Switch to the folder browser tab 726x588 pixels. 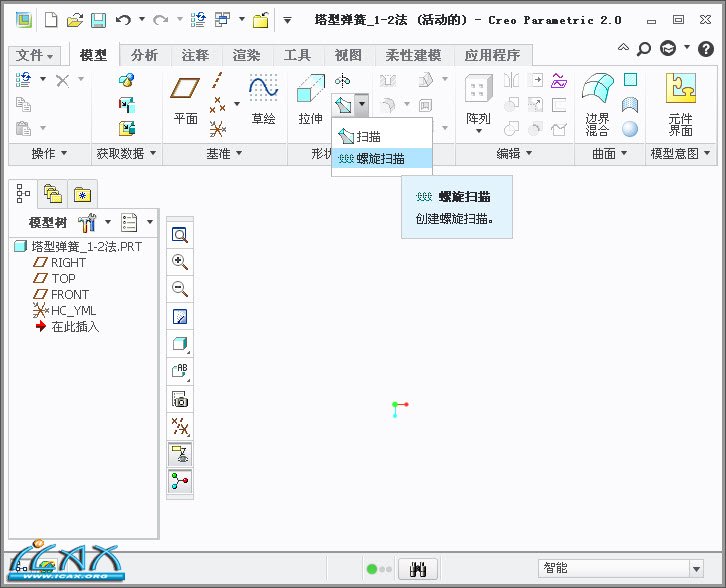pos(52,194)
